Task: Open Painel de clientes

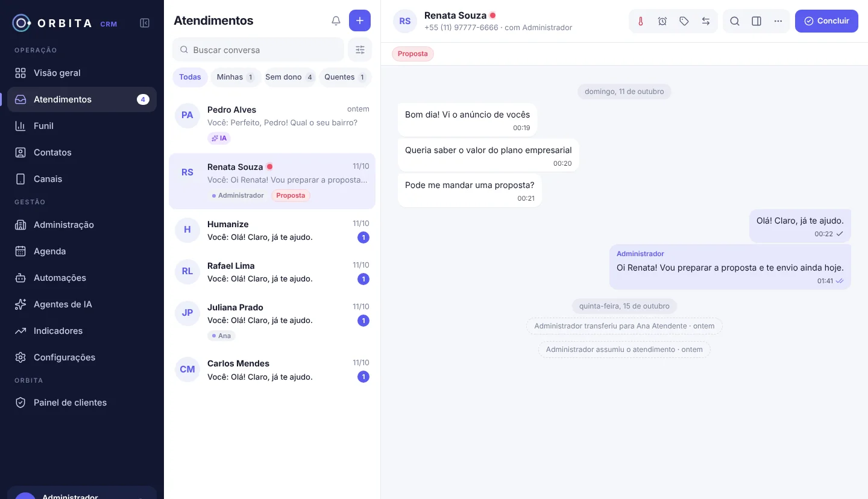Action: 82,403
